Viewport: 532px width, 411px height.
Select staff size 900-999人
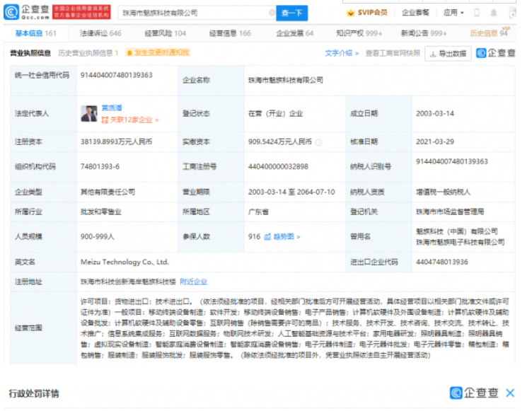point(98,236)
